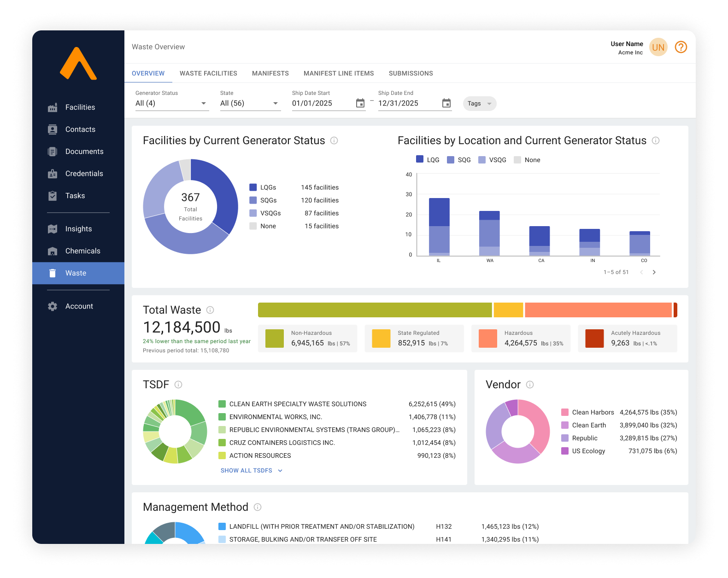Toggle the LQG series in chart legend
This screenshot has width=728, height=578.
click(427, 160)
